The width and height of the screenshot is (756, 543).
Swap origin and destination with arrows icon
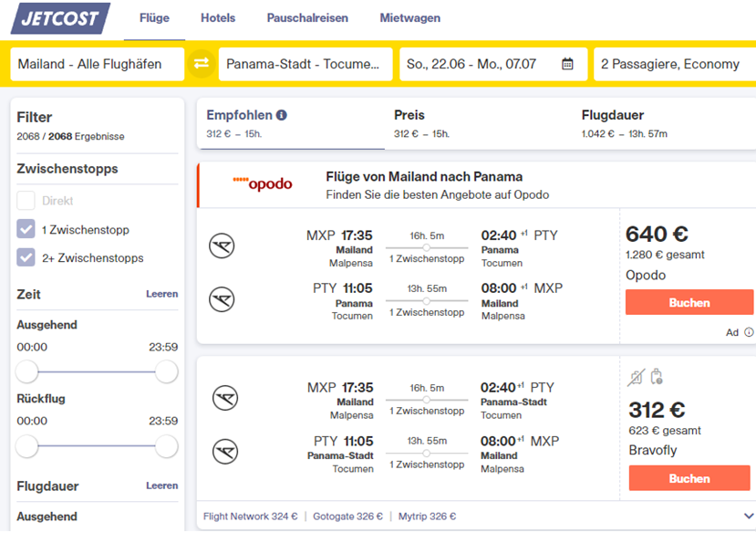202,64
